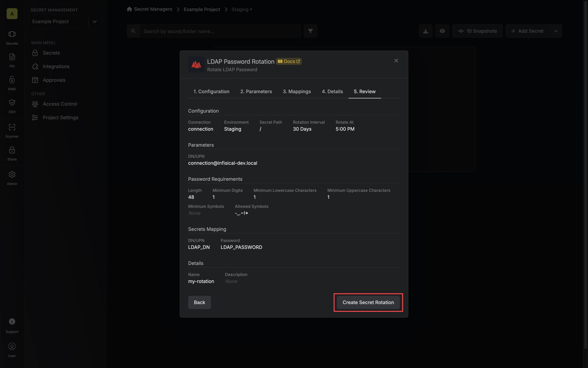Open the secrets filter funnel
Image resolution: width=588 pixels, height=368 pixels.
[x=310, y=31]
